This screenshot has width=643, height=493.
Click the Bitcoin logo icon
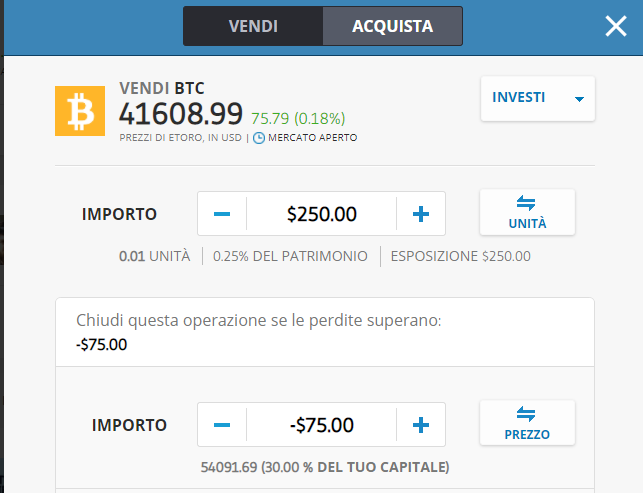click(x=80, y=111)
